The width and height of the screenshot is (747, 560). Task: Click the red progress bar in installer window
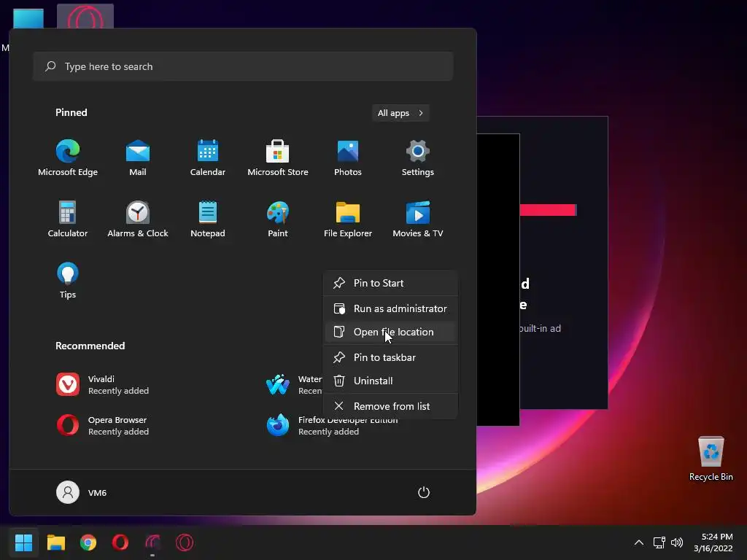548,210
